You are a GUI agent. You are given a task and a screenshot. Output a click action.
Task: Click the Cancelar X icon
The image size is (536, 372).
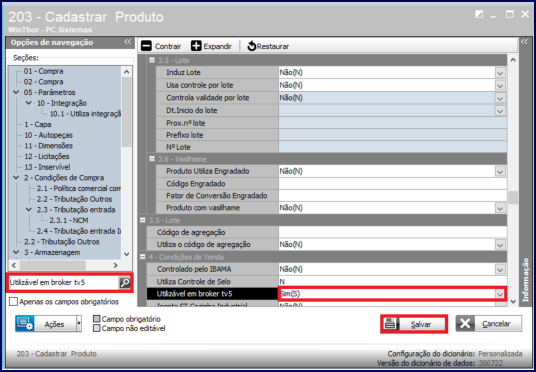[x=466, y=323]
